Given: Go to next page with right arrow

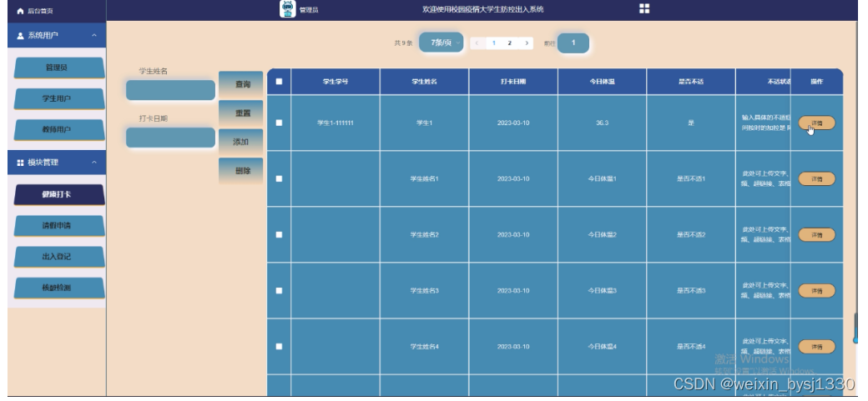Looking at the screenshot, I should click(x=527, y=43).
